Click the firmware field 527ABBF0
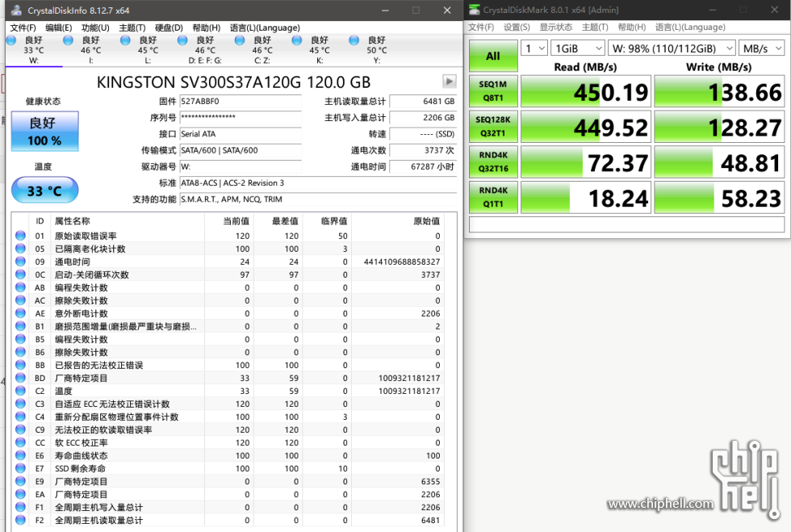This screenshot has height=532, width=791. pyautogui.click(x=241, y=102)
